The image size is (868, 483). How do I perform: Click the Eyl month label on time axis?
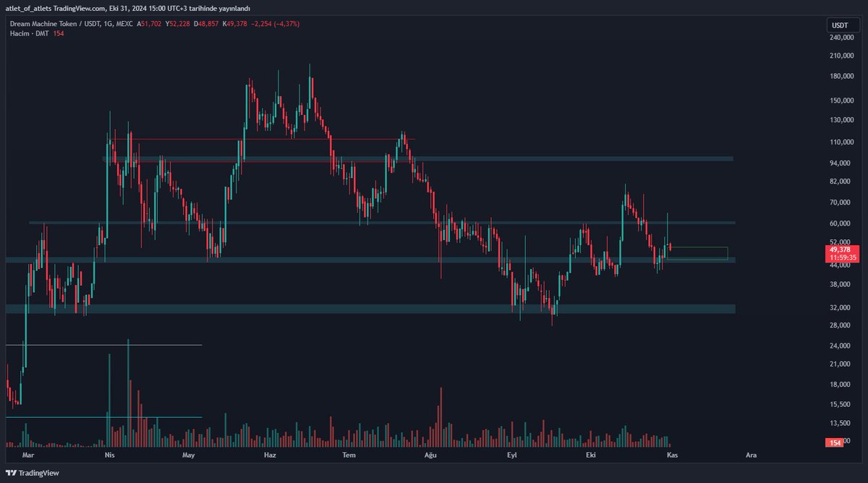512,456
